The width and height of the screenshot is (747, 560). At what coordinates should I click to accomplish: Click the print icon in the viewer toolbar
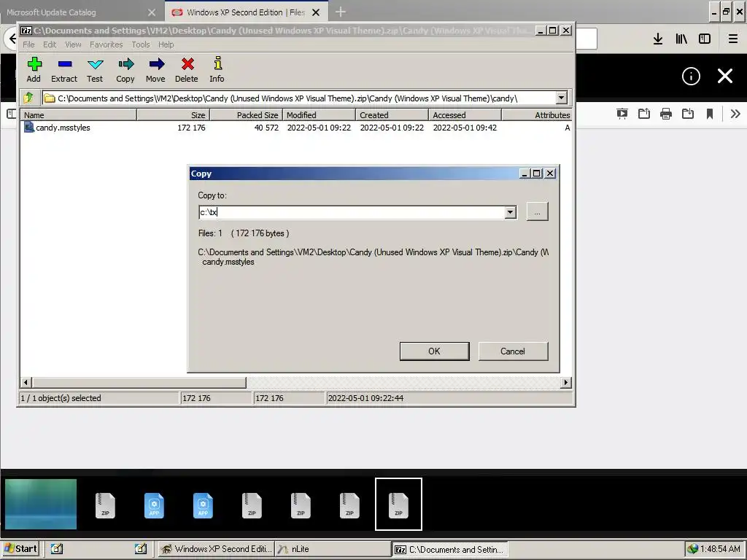tap(665, 114)
